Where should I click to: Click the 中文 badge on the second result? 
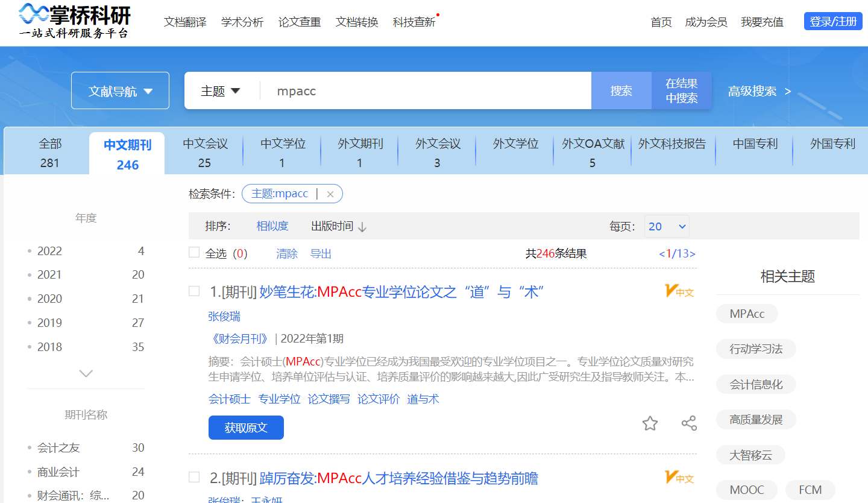click(x=679, y=477)
